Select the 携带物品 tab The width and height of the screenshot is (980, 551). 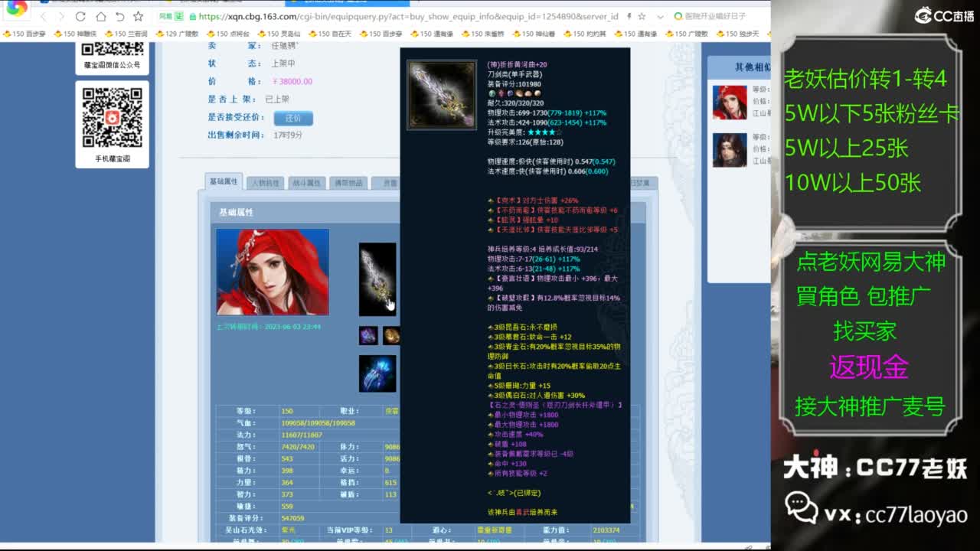click(x=348, y=183)
